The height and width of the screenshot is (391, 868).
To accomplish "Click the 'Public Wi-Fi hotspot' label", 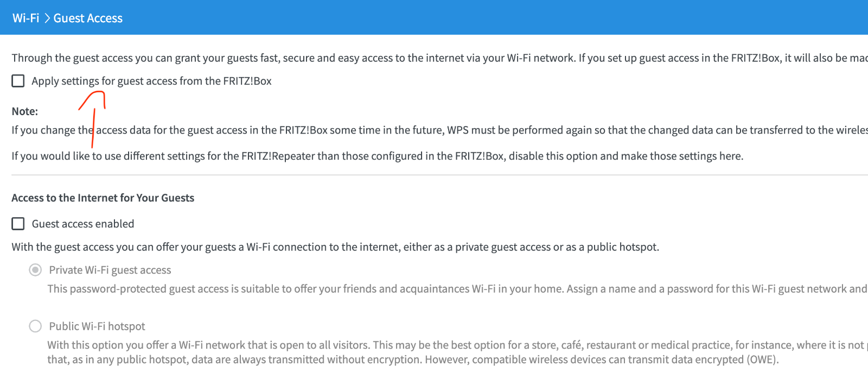I will 97,326.
